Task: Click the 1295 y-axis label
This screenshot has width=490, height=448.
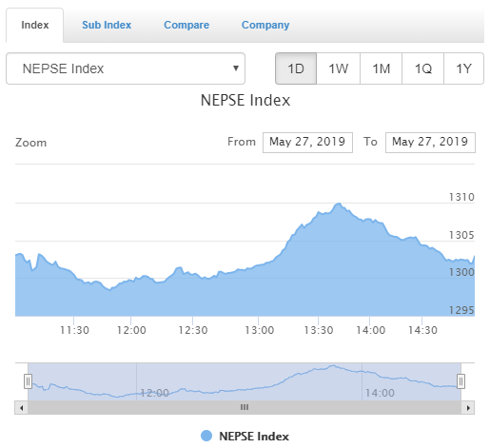Action: pyautogui.click(x=461, y=310)
